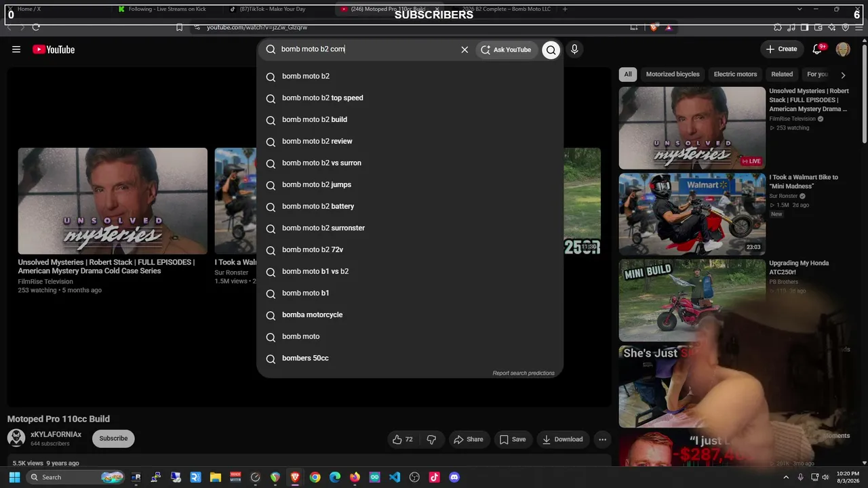Viewport: 868px width, 488px height.
Task: Open Microsoft Edge from taskbar
Action: [335, 477]
